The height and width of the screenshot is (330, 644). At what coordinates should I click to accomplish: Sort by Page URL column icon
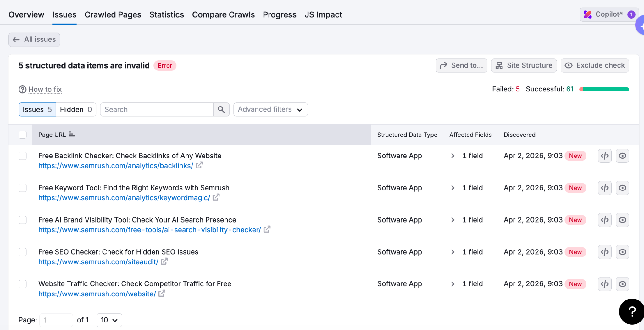72,134
